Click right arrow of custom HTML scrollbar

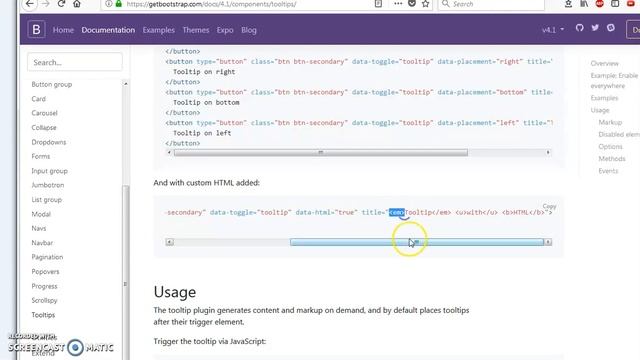tap(548, 242)
